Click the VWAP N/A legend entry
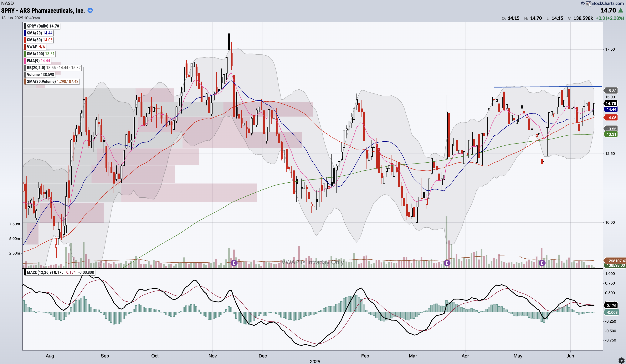626x364 pixels. [35, 47]
